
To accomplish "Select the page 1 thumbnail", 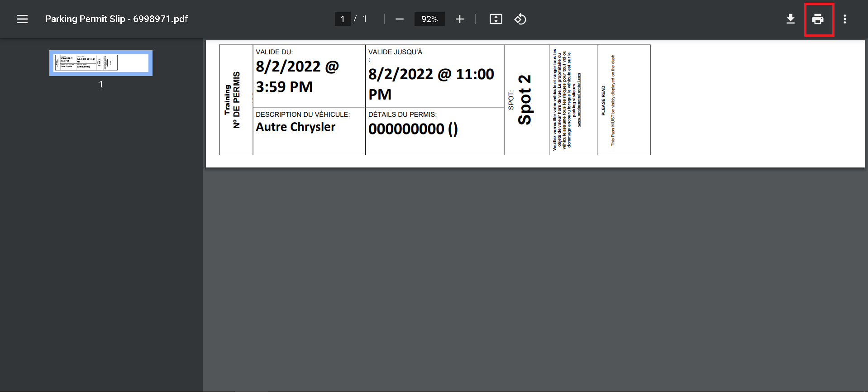I will (101, 63).
